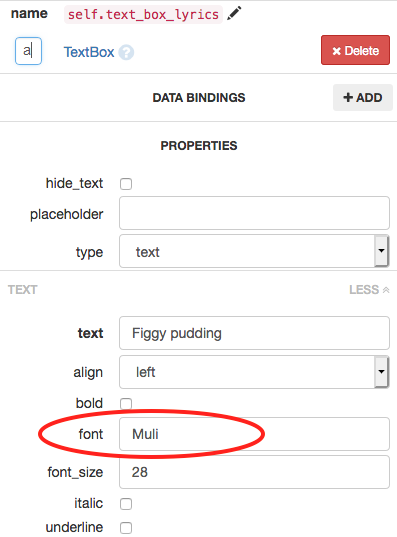Delete the TextBox component

(355, 50)
